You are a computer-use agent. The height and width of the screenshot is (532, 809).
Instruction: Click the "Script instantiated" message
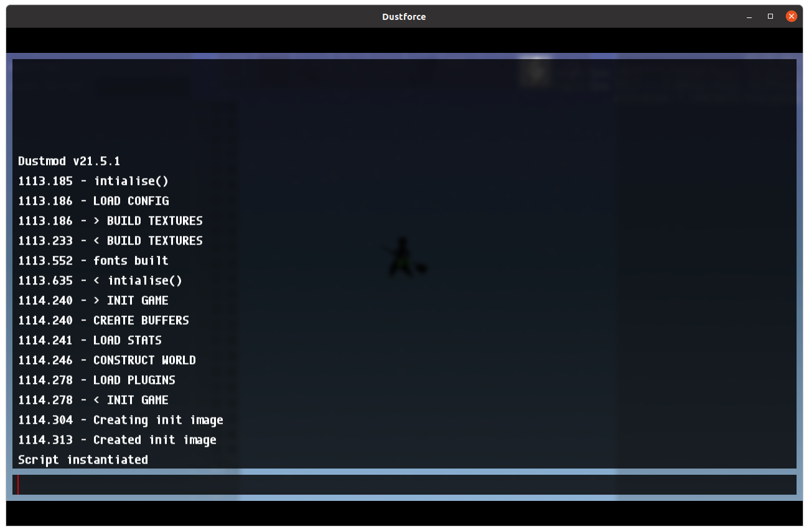click(83, 460)
